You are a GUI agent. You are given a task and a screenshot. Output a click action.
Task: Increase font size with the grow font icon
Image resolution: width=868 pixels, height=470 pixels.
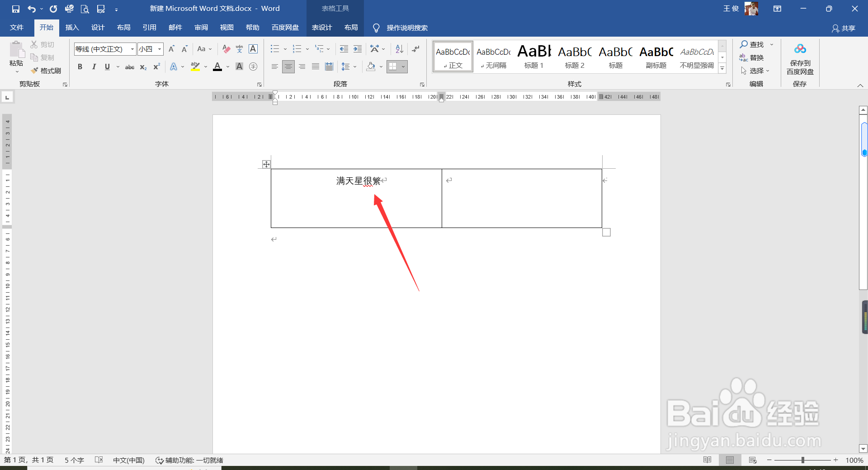[x=171, y=49]
